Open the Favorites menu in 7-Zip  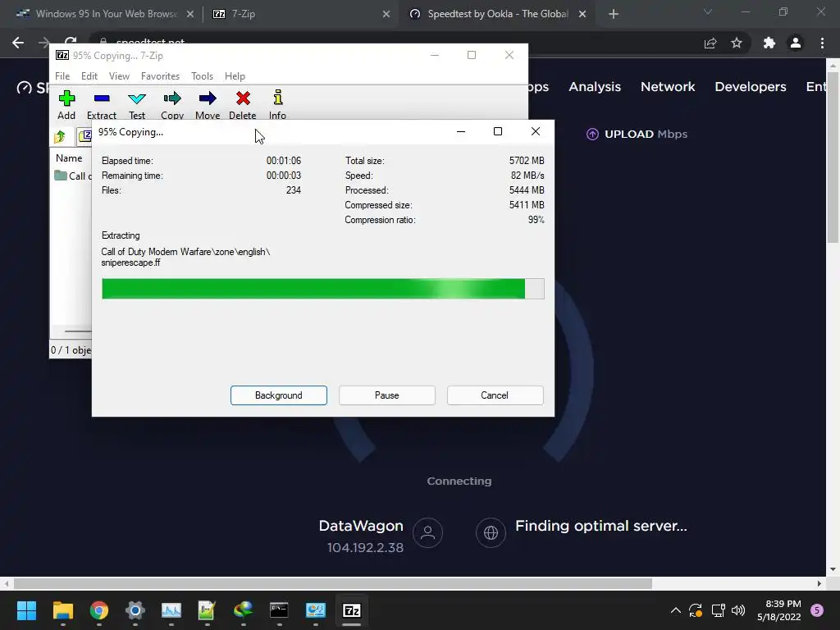click(x=160, y=76)
